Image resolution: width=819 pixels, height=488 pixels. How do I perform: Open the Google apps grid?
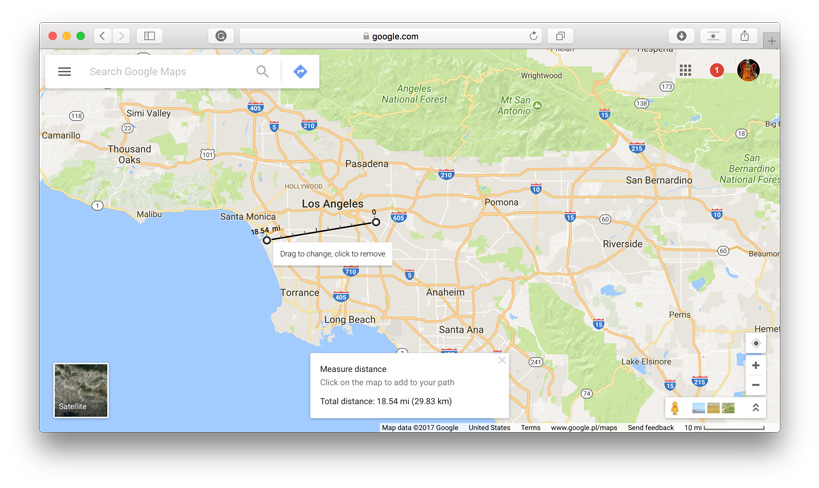pyautogui.click(x=685, y=70)
